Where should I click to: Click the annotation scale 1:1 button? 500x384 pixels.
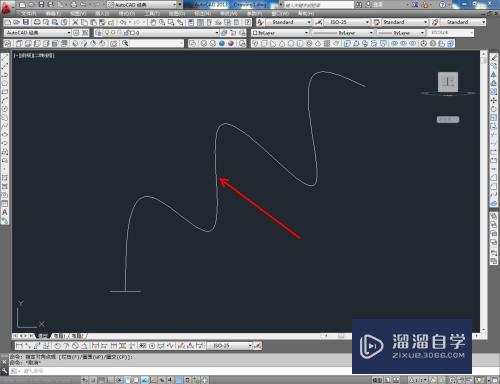tap(419, 380)
